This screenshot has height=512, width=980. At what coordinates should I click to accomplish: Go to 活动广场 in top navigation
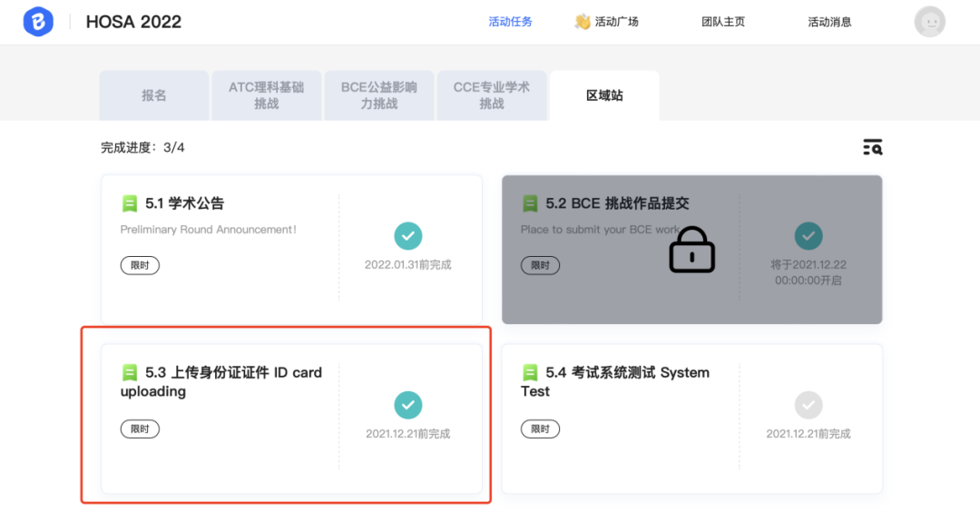(616, 22)
